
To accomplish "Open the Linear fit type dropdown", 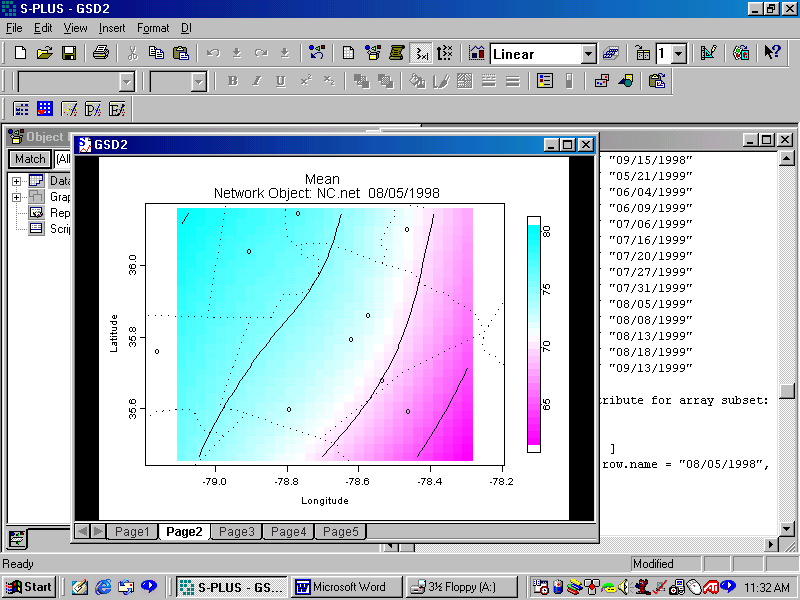I will tap(588, 54).
